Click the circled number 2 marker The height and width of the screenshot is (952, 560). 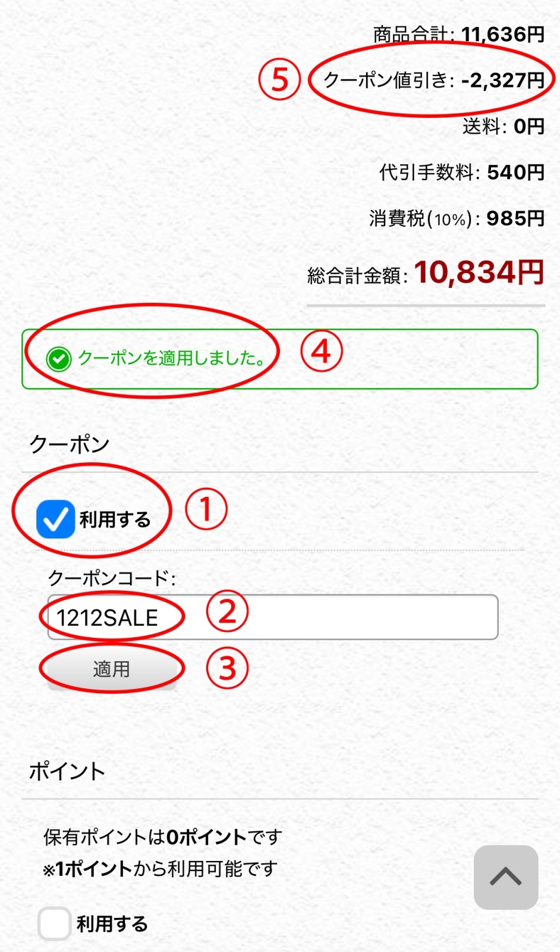227,612
